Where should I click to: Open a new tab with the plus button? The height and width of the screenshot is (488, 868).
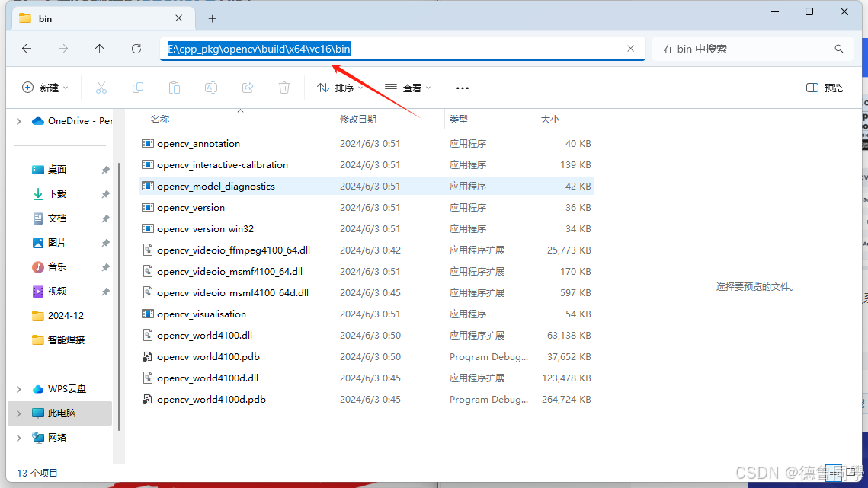pos(211,18)
